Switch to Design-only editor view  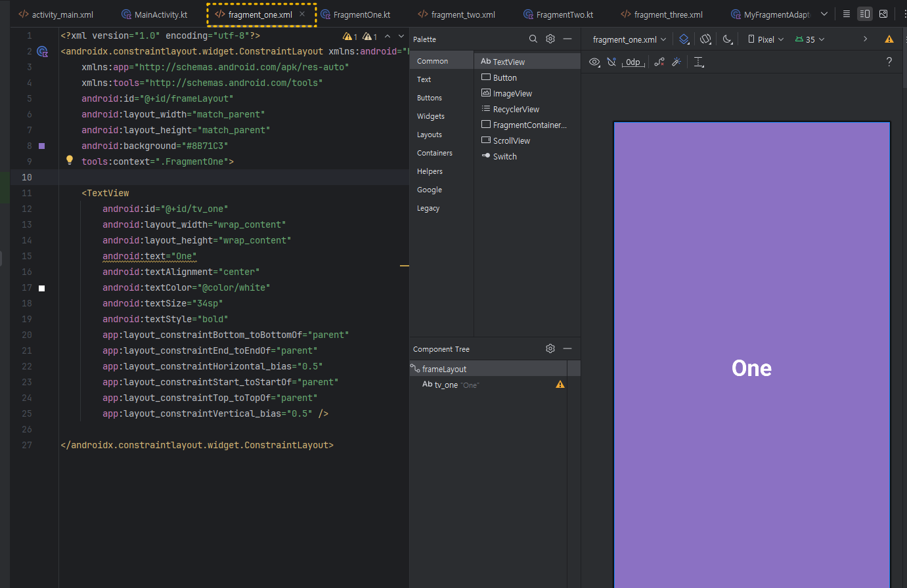coord(883,14)
